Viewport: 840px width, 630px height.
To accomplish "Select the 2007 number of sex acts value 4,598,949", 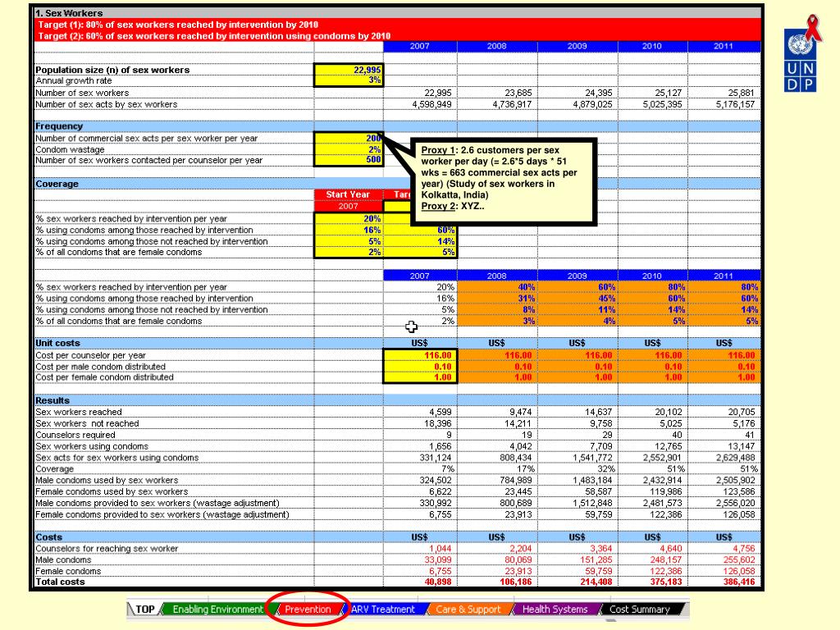I will (431, 104).
